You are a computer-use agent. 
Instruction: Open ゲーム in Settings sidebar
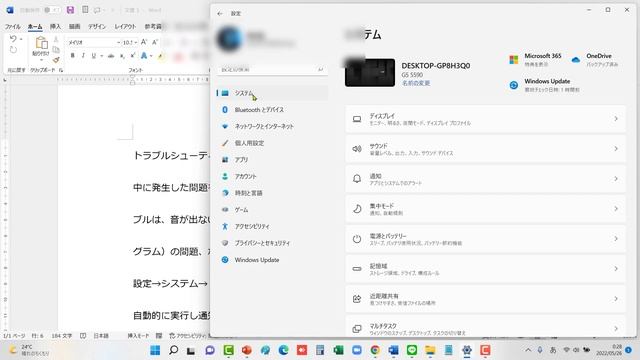(272, 210)
